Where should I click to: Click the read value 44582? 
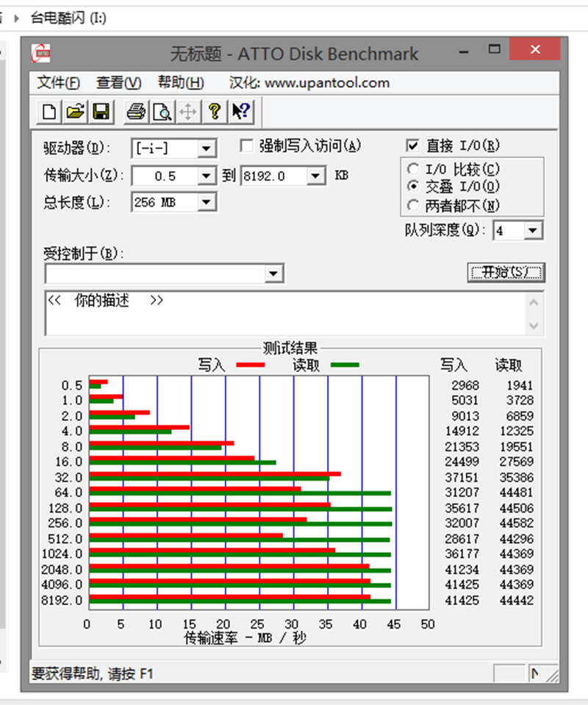pos(517,523)
